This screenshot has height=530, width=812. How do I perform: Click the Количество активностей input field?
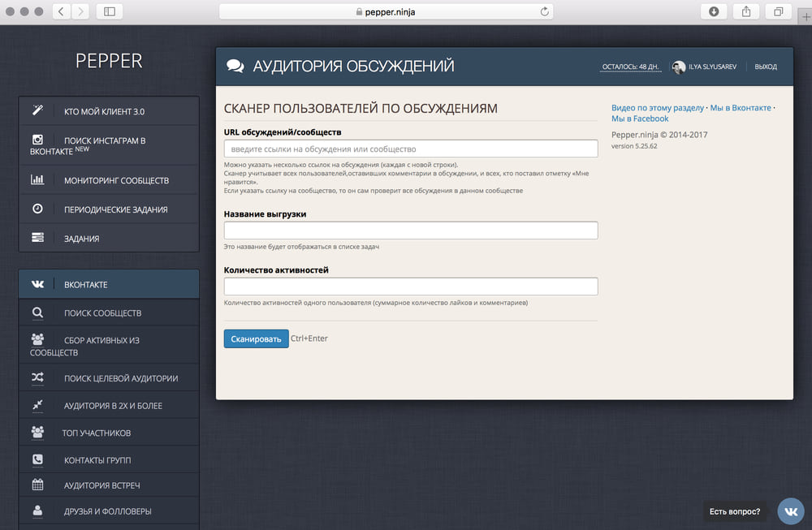pyautogui.click(x=410, y=287)
